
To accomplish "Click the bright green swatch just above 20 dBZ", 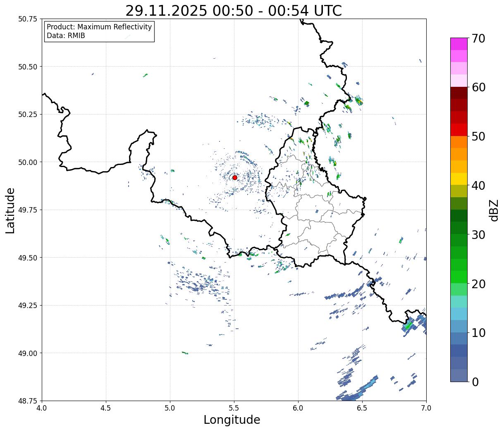I will coord(459,277).
